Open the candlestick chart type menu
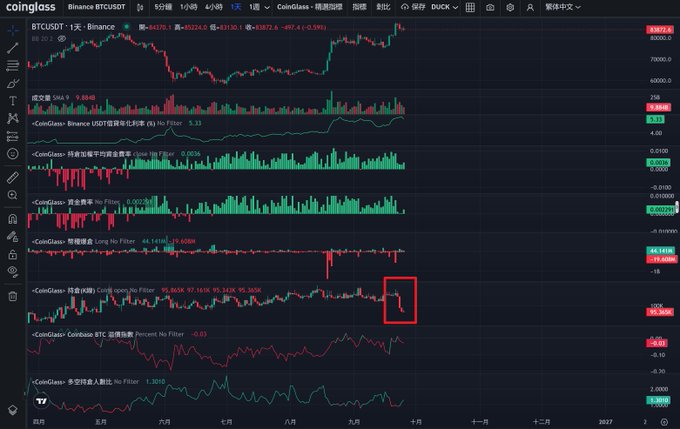The image size is (680, 429). coord(140,7)
